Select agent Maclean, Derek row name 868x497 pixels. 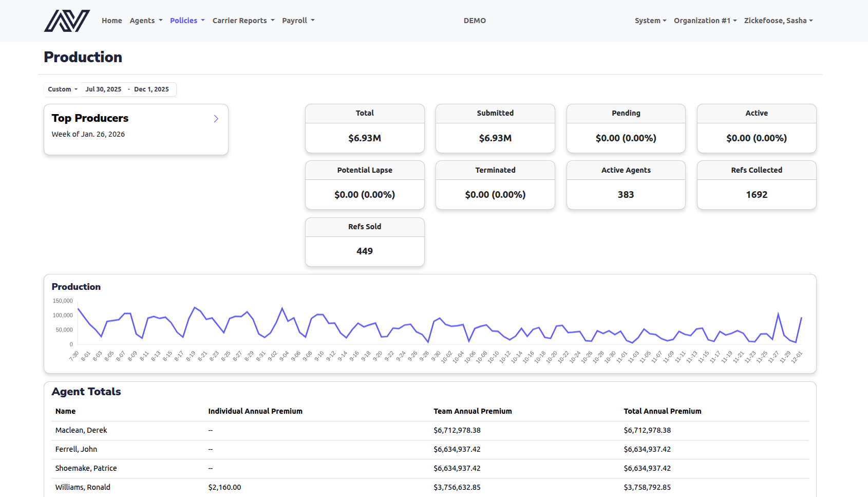(x=81, y=430)
